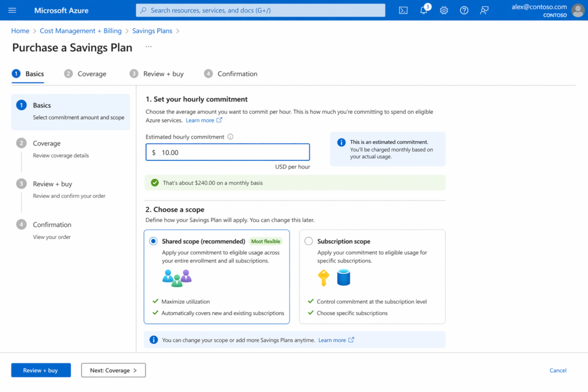Screen dimensions: 588x392
Task: Open the Confirmation step in the sidebar
Action: pos(52,224)
